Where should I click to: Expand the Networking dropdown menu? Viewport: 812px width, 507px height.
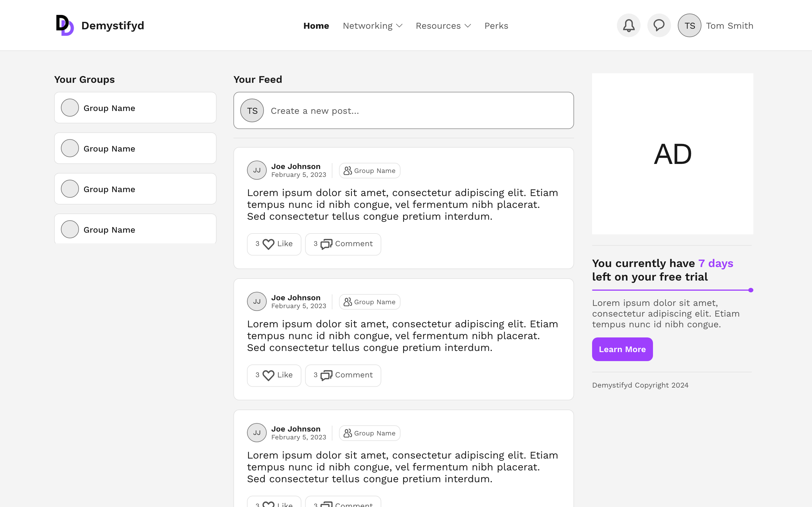point(372,26)
